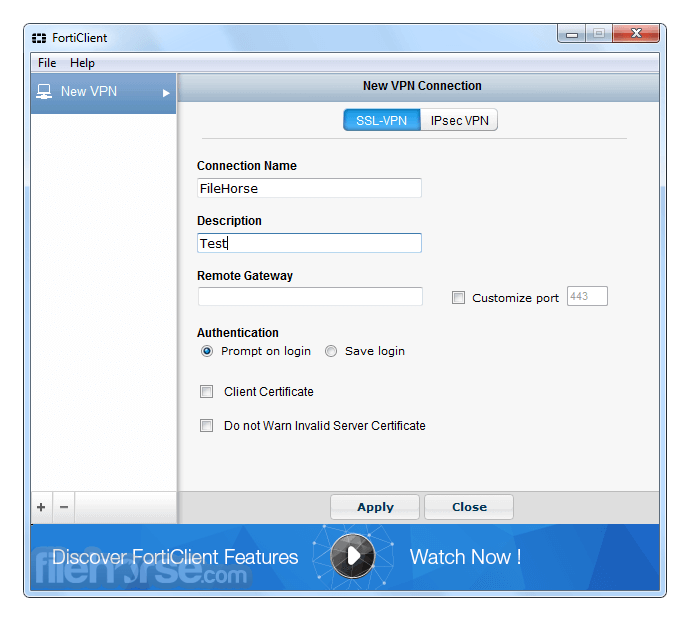Image resolution: width=687 pixels, height=619 pixels.
Task: Click the Apply button
Action: point(375,507)
